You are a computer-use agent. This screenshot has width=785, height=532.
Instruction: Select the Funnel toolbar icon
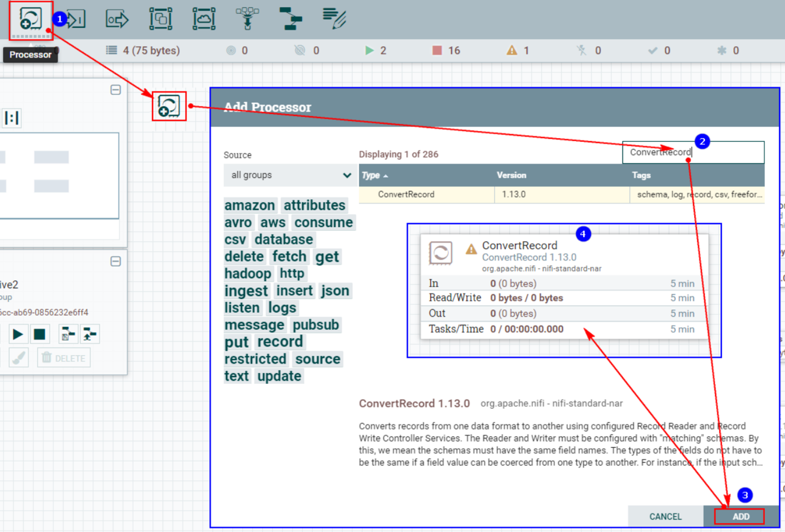coord(247,19)
